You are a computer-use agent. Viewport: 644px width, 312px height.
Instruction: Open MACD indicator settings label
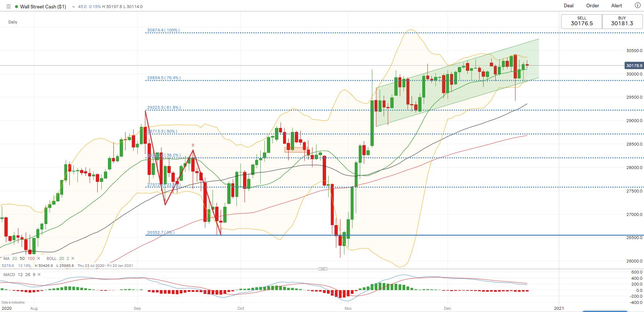click(x=9, y=275)
